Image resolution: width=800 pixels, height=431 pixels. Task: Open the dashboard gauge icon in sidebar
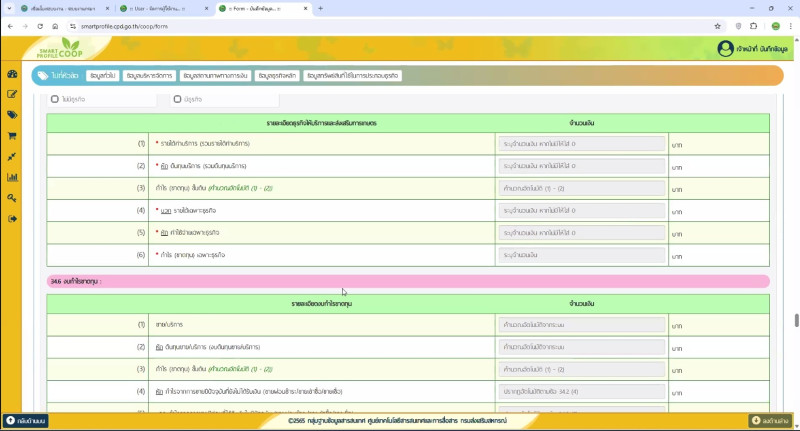[12, 75]
